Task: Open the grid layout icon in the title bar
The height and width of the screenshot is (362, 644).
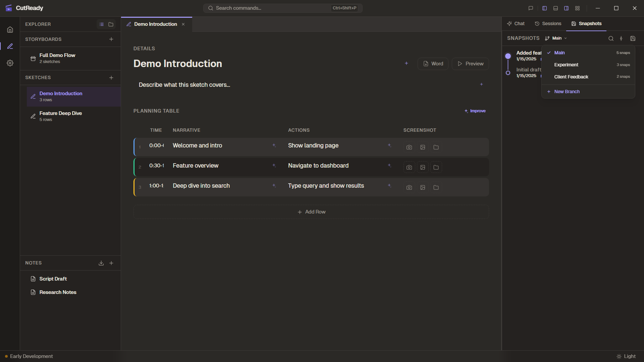Action: tap(578, 8)
